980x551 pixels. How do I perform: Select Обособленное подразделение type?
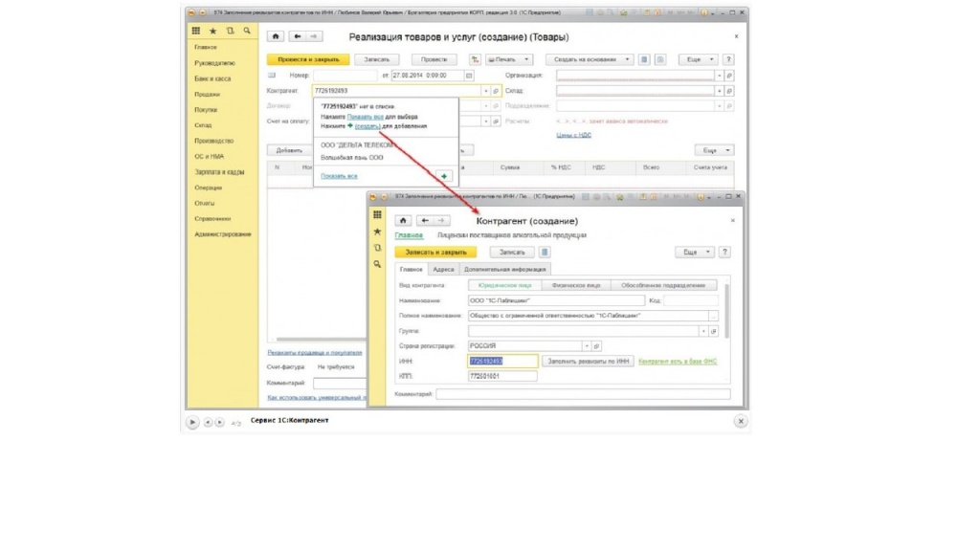click(x=663, y=285)
